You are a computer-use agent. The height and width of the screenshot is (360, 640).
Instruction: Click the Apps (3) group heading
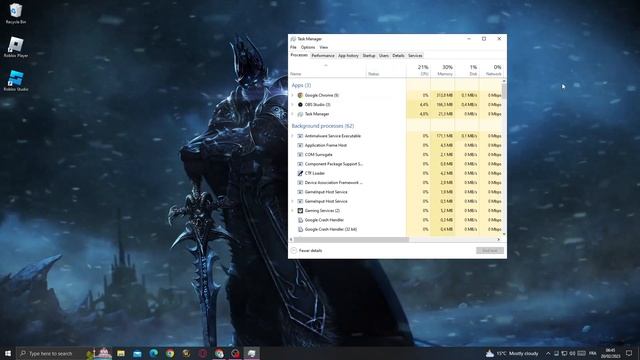[301, 85]
